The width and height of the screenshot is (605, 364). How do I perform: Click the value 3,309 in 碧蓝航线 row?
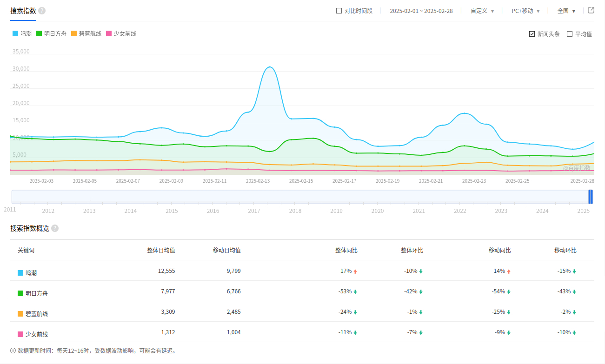pyautogui.click(x=168, y=311)
